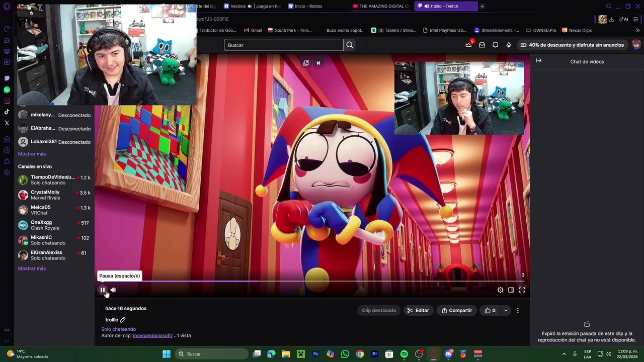
Task: Open the MikashiC channel
Action: coord(54,240)
